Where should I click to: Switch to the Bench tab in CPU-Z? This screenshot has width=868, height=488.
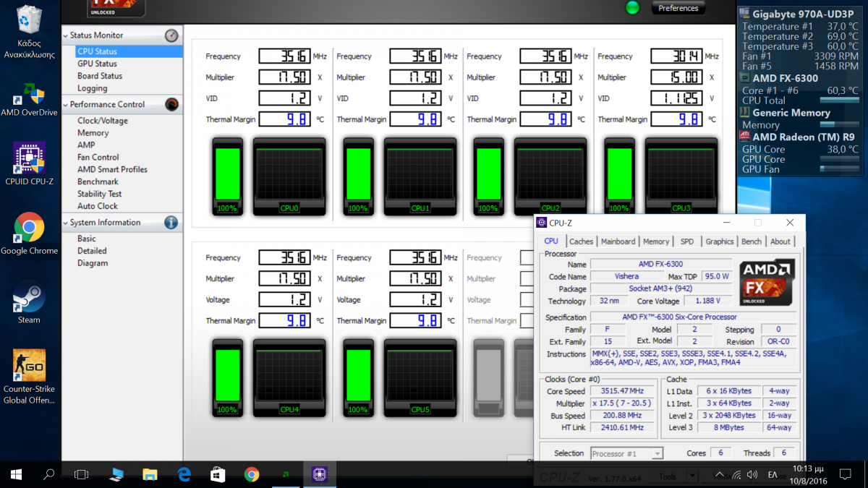[752, 241]
